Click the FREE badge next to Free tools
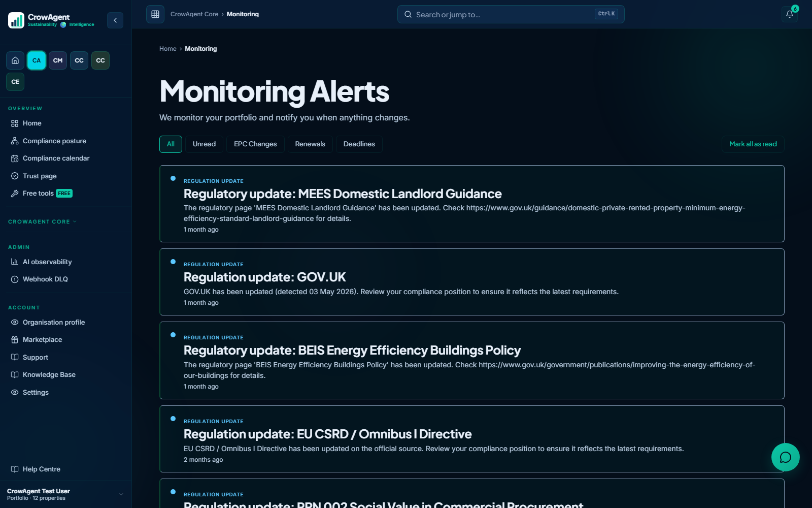 coord(64,194)
